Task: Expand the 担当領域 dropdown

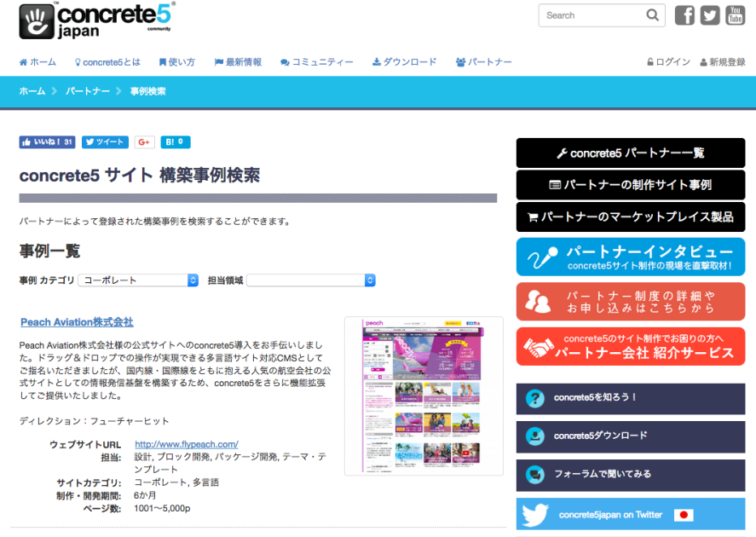Action: [x=311, y=280]
